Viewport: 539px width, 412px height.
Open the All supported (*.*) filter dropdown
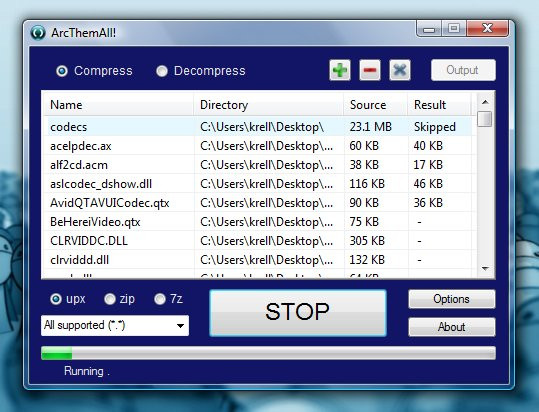(x=115, y=325)
